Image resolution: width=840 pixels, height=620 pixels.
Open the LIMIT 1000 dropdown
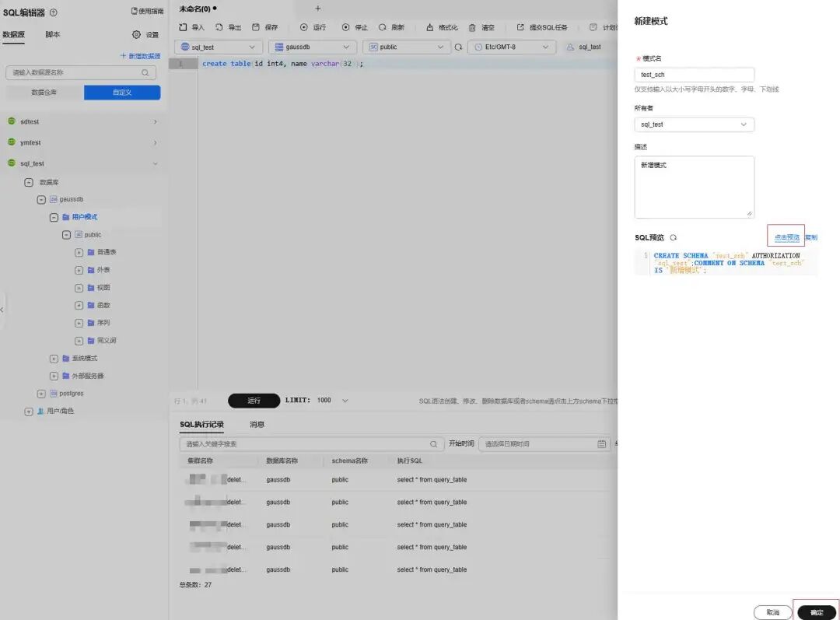point(345,401)
